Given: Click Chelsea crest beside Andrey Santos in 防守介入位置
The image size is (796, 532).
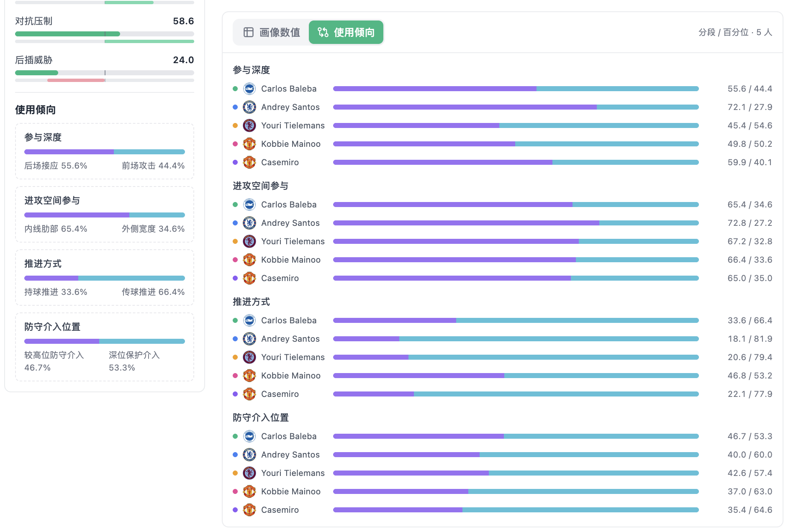Looking at the screenshot, I should [x=249, y=455].
